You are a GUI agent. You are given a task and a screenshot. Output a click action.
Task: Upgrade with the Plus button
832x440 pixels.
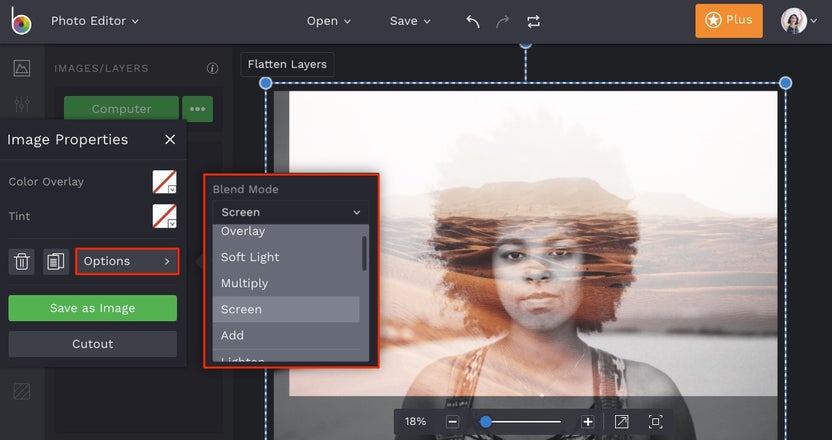[x=729, y=21]
